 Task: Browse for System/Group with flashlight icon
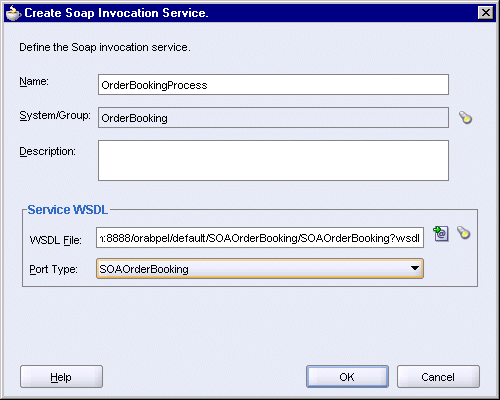465,118
